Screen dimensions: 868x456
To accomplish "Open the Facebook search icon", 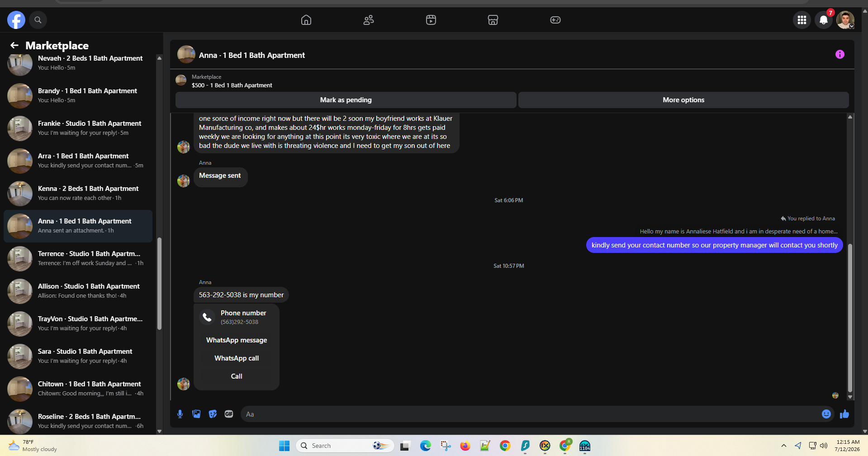I will tap(38, 20).
